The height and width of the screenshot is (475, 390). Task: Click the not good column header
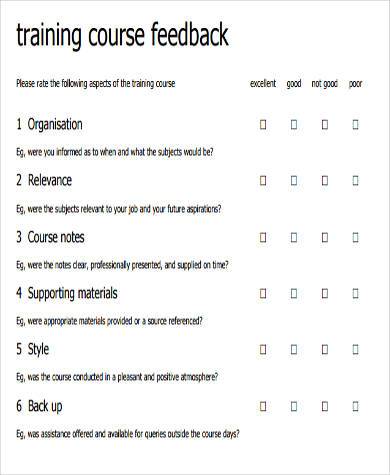[x=325, y=84]
